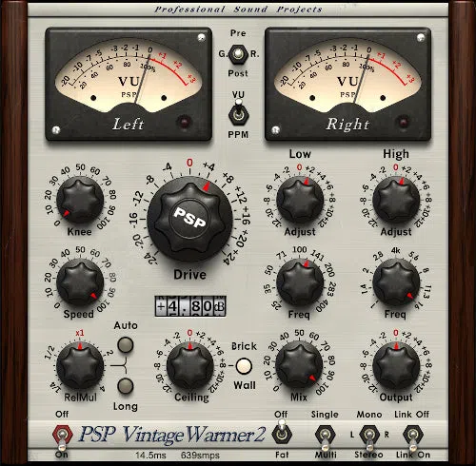Screen dimensions: 476x466
Task: Toggle the Pre/Post meter switch
Action: click(238, 54)
